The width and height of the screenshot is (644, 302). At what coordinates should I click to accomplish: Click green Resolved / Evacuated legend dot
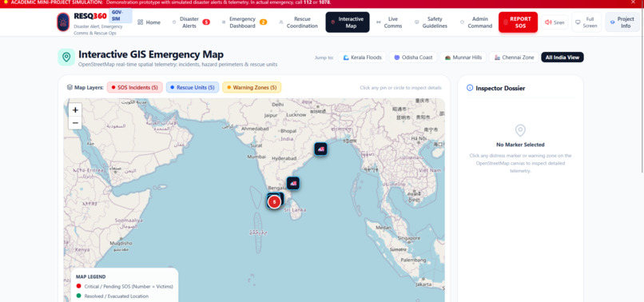(x=78, y=296)
